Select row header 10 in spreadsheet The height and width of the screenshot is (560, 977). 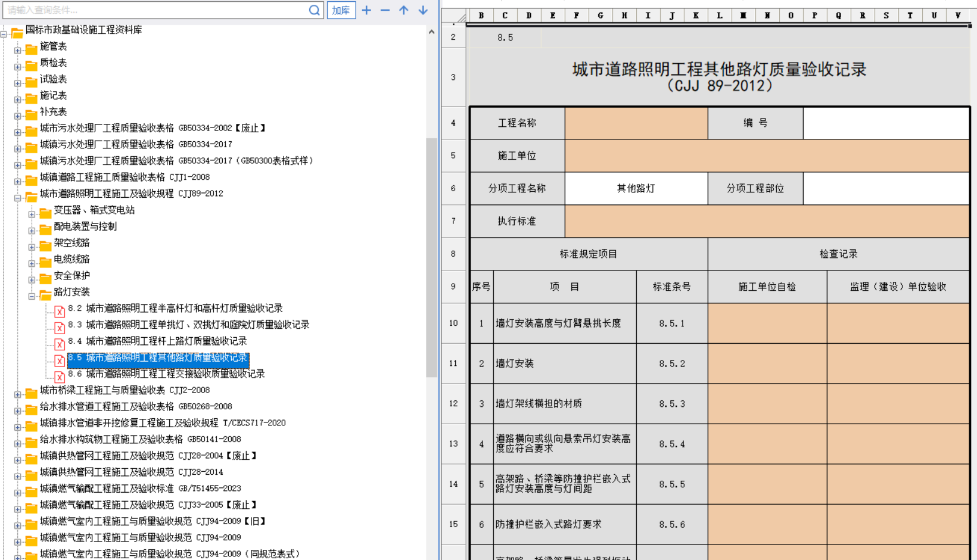[453, 323]
